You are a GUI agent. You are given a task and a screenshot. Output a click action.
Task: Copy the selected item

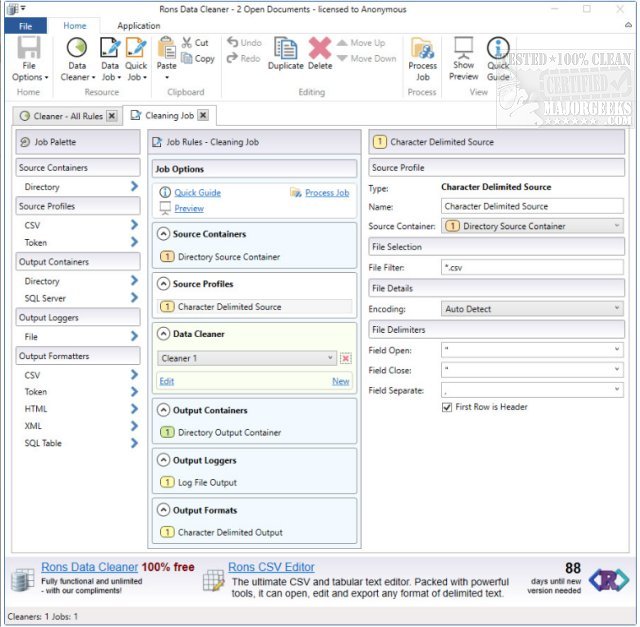pos(198,58)
